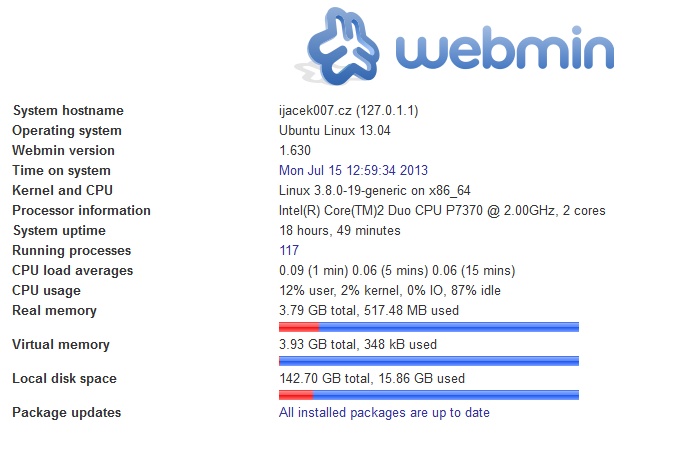Click the Local disk space usage bar

click(428, 395)
